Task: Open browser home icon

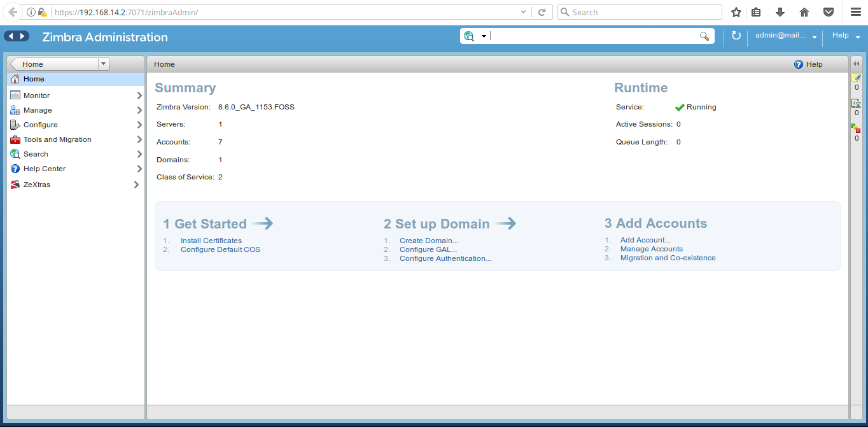Action: tap(804, 12)
